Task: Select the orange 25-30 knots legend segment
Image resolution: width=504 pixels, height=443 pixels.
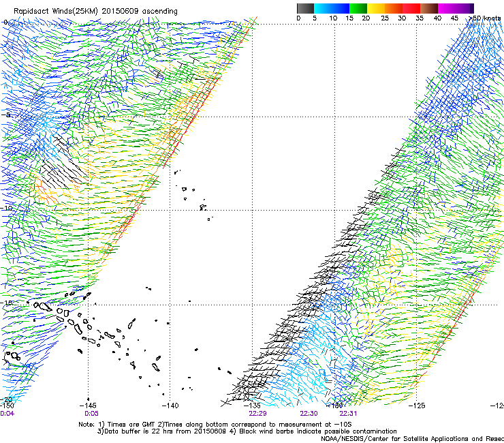Action: coord(394,8)
